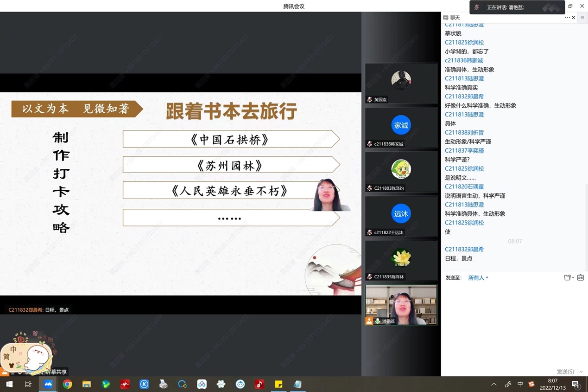Click sender name C211832郑晨希 in chat

point(464,249)
